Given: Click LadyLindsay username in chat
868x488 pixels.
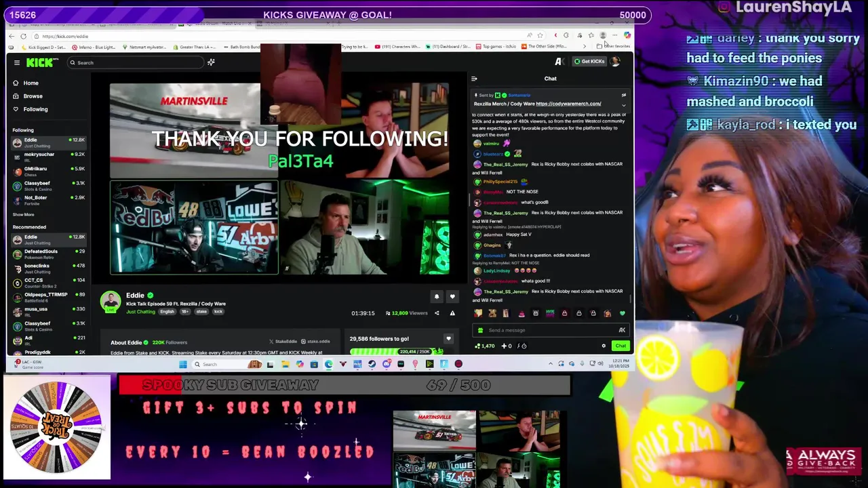Looking at the screenshot, I should [496, 270].
